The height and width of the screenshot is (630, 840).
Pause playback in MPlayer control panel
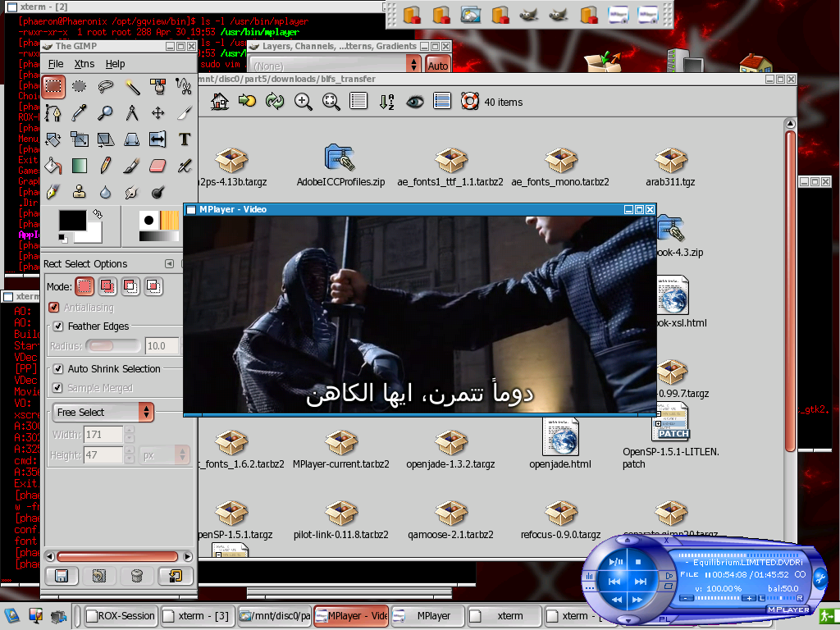click(616, 562)
